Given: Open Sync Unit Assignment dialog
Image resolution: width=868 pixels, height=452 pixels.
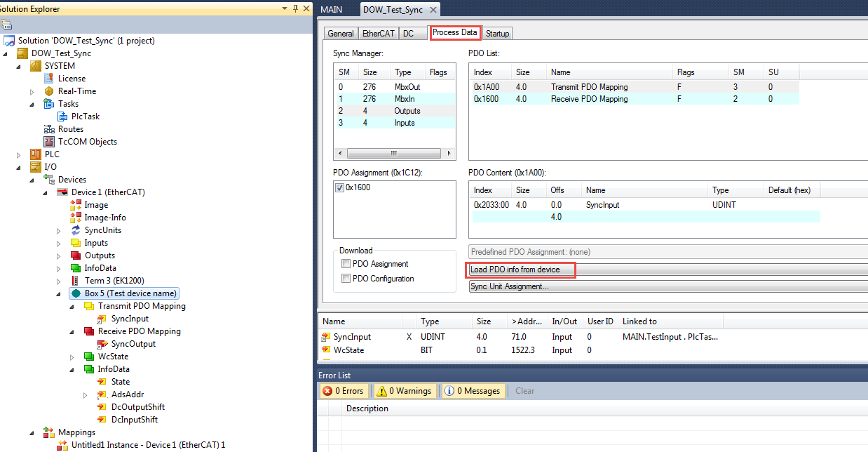Looking at the screenshot, I should [x=667, y=286].
